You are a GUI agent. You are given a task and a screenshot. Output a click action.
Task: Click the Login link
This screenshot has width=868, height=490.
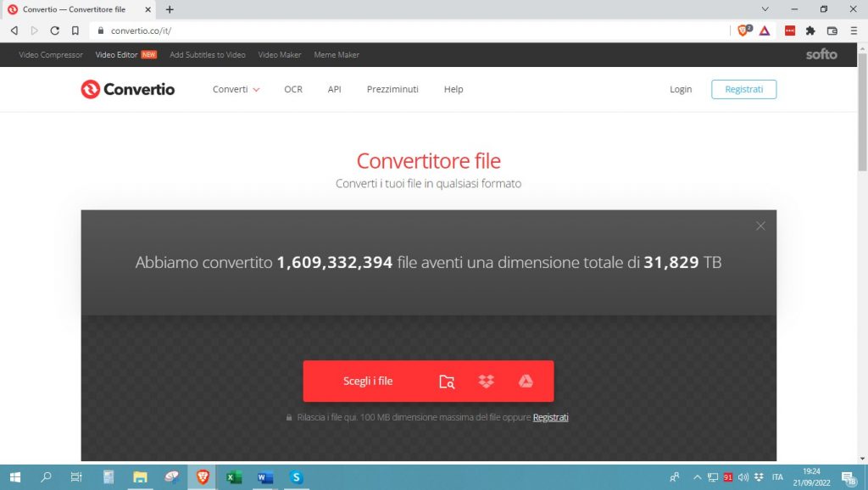pyautogui.click(x=681, y=89)
